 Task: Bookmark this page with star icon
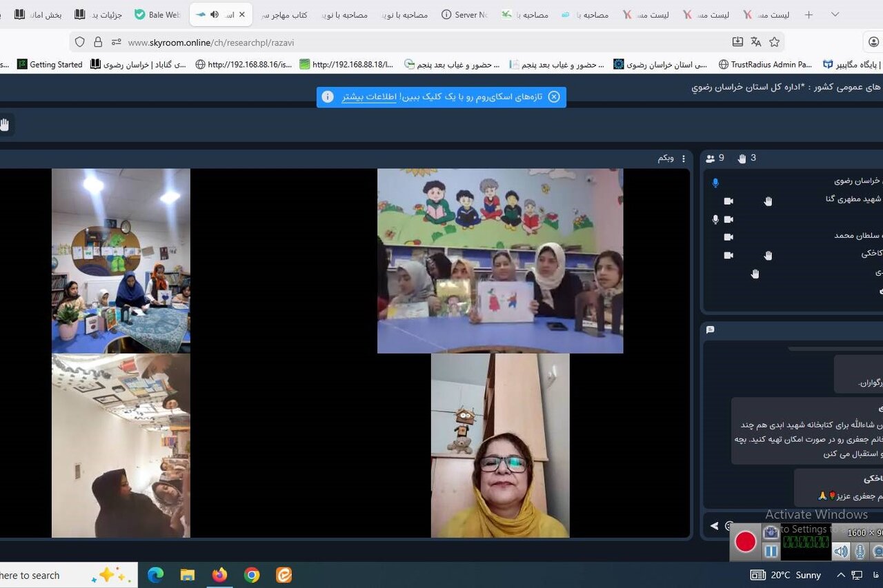pos(775,42)
